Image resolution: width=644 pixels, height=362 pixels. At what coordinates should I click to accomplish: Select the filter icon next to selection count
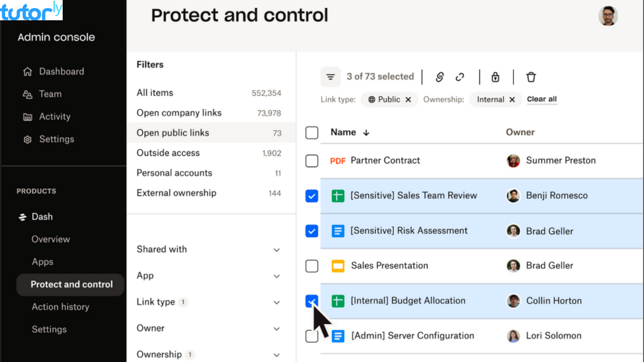pyautogui.click(x=330, y=76)
